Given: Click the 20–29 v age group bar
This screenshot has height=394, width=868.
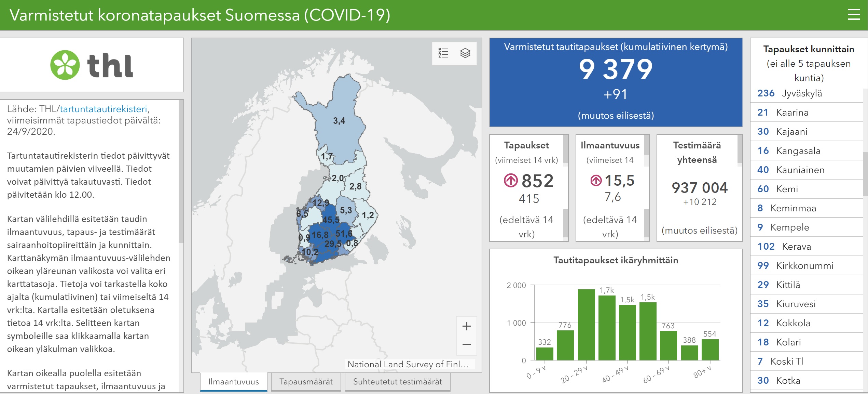Looking at the screenshot, I should 586,325.
